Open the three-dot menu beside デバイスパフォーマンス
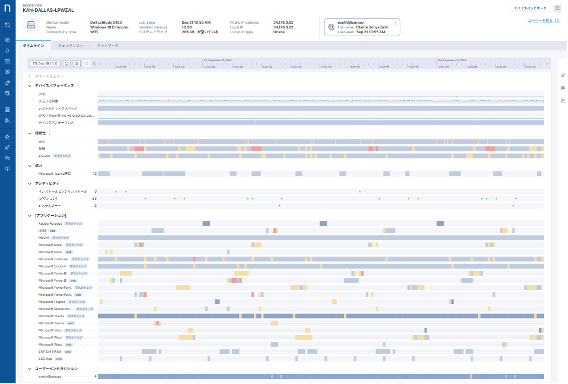This screenshot has height=384, width=568. point(78,86)
